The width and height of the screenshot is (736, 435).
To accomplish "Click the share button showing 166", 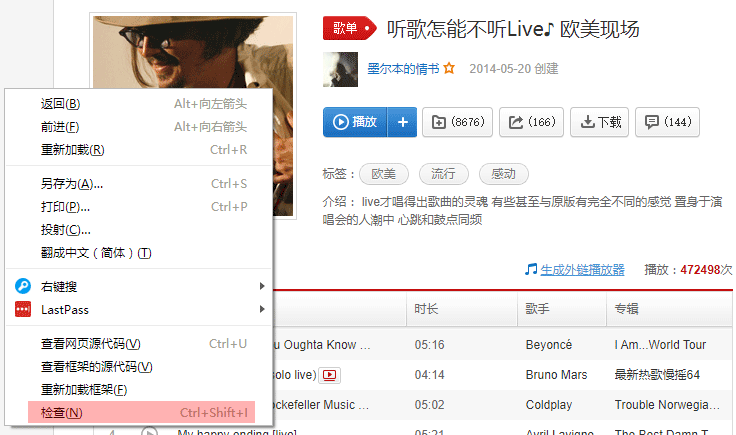I will [x=531, y=122].
